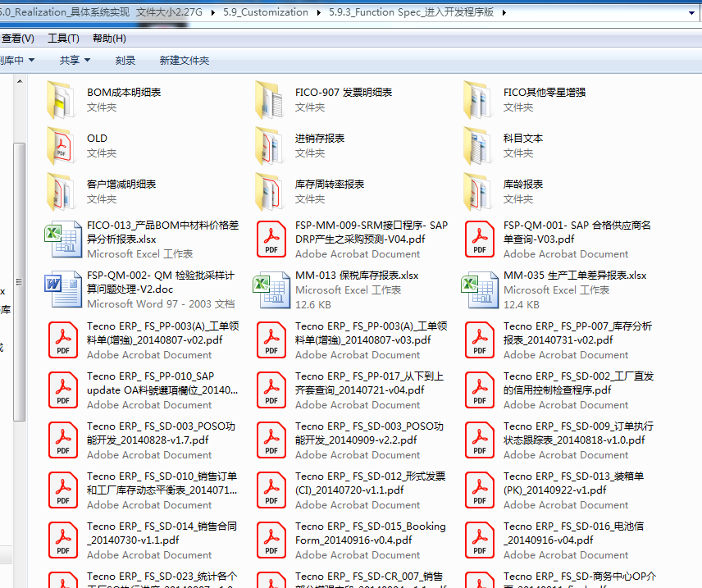Viewport: 702px width, 588px height.
Task: Select the 进销存报表 folder name
Action: (x=320, y=139)
